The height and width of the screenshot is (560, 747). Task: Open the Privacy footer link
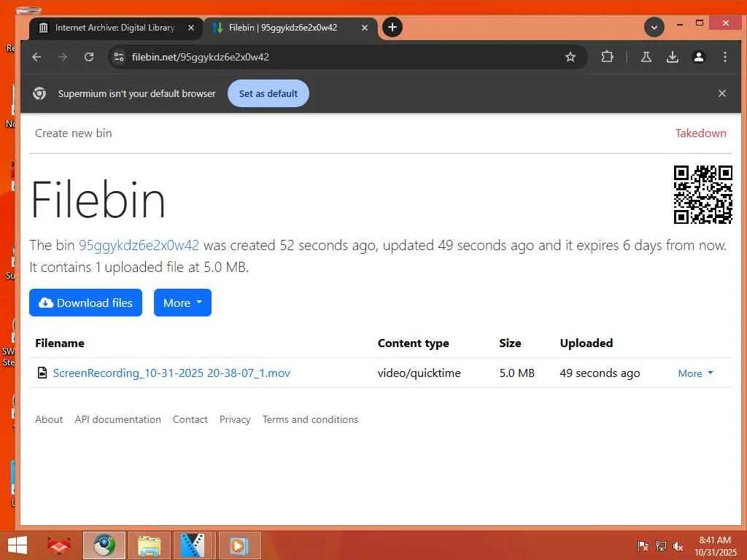[x=235, y=419]
